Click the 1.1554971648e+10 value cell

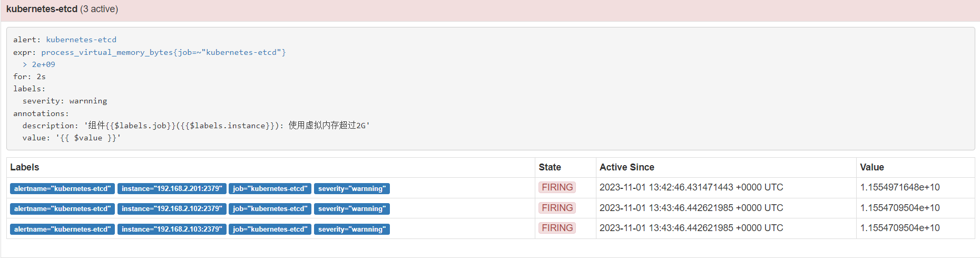(900, 187)
